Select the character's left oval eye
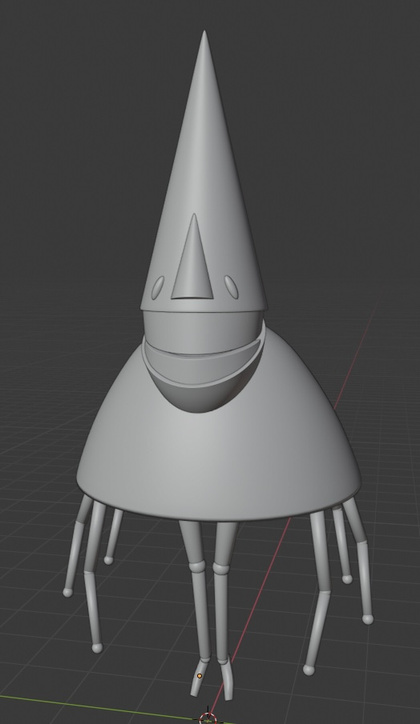Viewport: 420px width, 724px height. click(x=158, y=287)
